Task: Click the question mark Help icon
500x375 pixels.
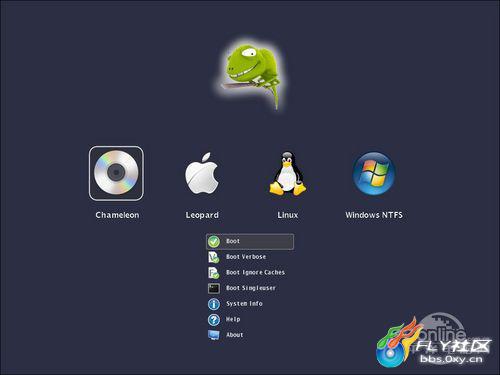Action: 214,320
